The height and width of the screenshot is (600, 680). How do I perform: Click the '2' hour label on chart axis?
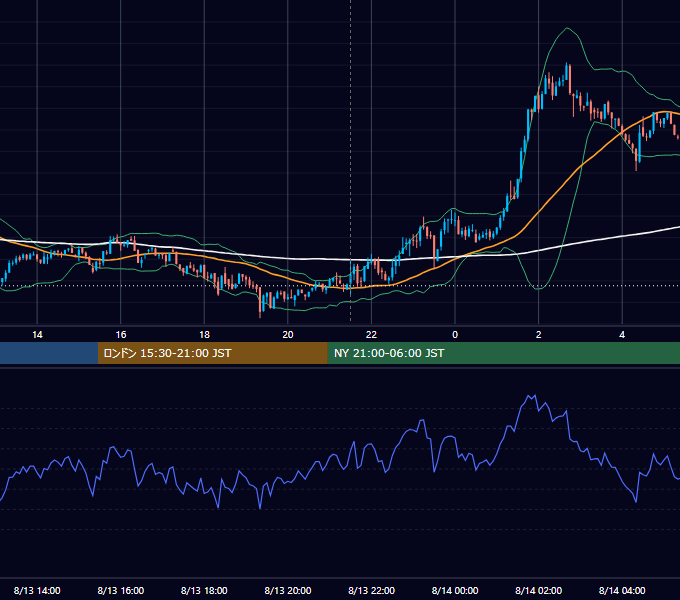coord(539,335)
